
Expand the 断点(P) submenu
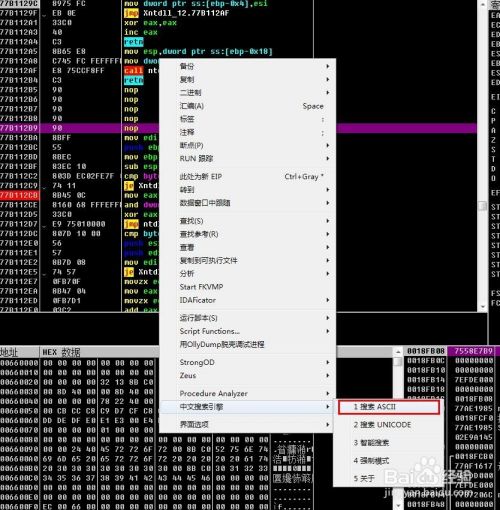247,146
